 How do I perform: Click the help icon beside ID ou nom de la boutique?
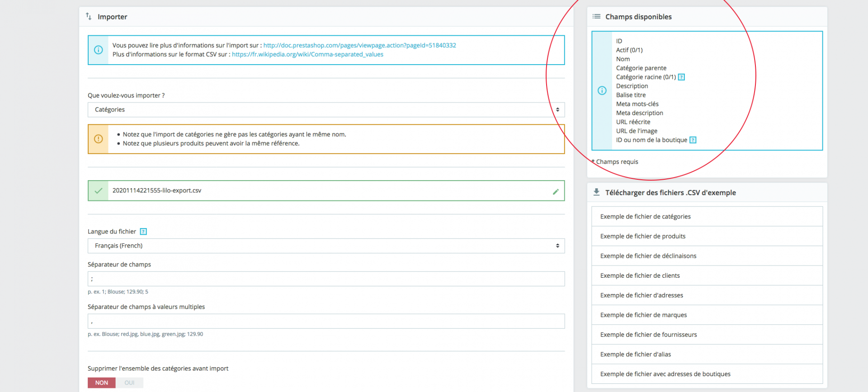point(693,140)
